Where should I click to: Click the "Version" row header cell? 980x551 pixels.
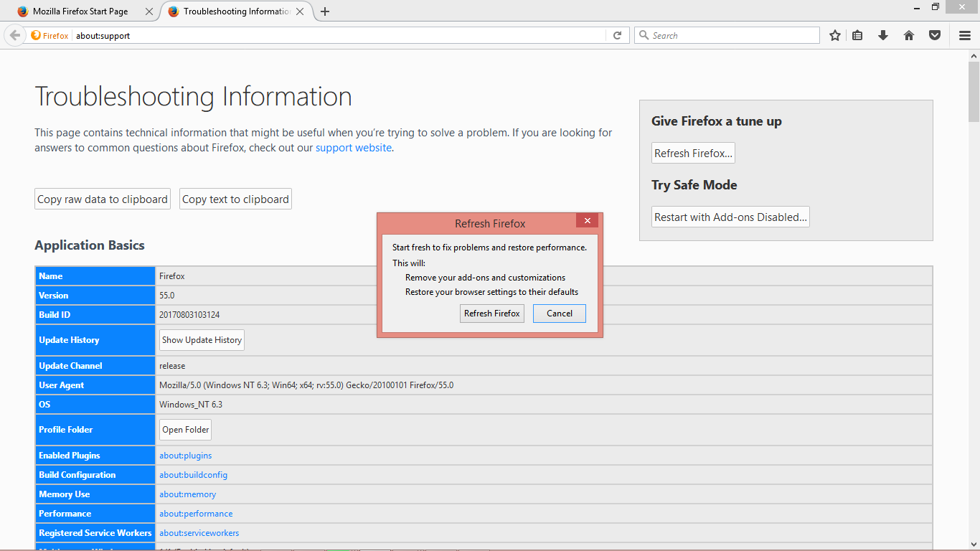point(95,296)
